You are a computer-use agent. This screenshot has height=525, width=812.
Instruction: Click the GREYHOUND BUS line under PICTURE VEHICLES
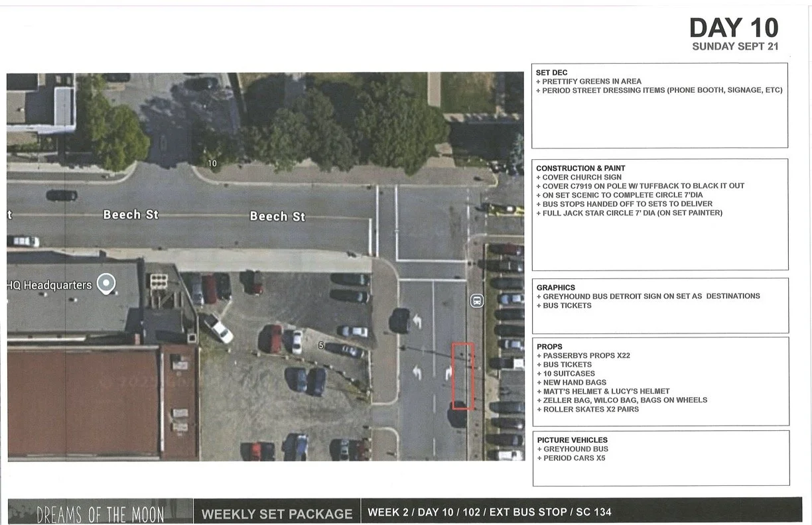pos(573,449)
